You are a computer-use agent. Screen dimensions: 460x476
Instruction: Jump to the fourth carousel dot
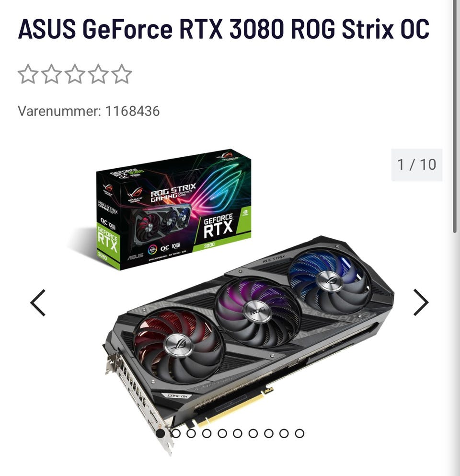pos(207,433)
